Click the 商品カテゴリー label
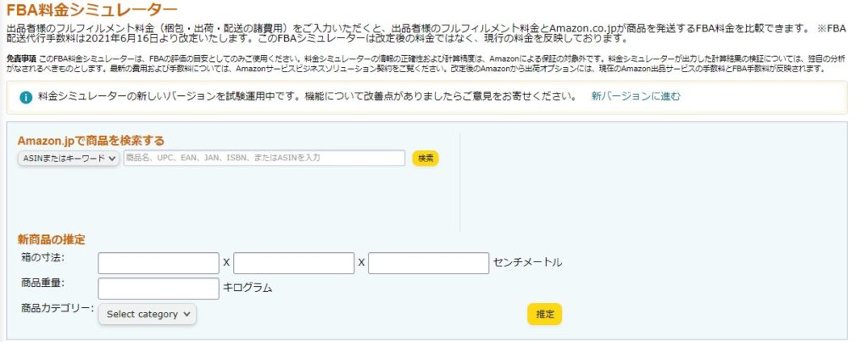The height and width of the screenshot is (342, 868). coord(58,308)
